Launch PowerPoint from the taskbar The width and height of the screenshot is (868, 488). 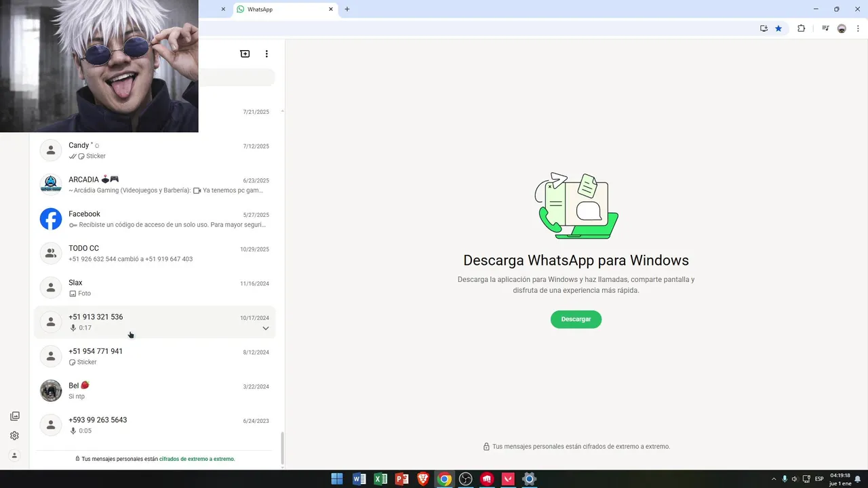pos(402,479)
